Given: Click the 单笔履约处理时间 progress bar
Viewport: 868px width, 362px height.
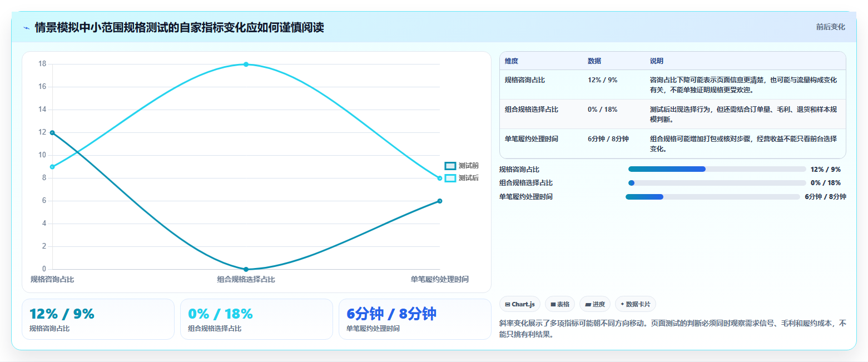Looking at the screenshot, I should pyautogui.click(x=713, y=197).
